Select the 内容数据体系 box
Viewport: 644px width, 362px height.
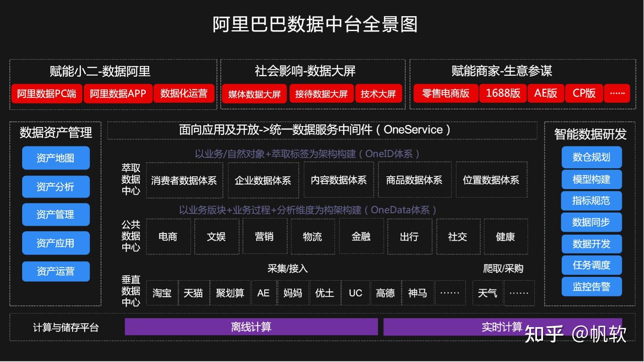click(x=339, y=180)
